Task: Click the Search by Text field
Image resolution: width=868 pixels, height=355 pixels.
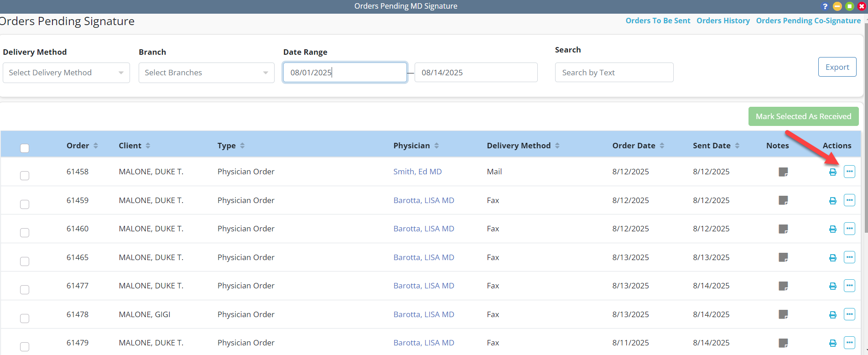Action: (613, 73)
